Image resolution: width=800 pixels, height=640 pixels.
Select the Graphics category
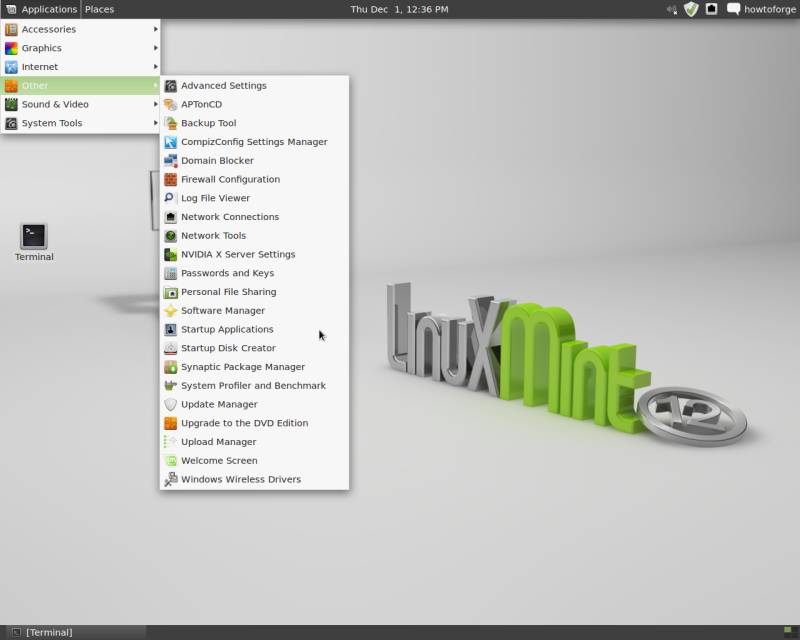click(81, 48)
